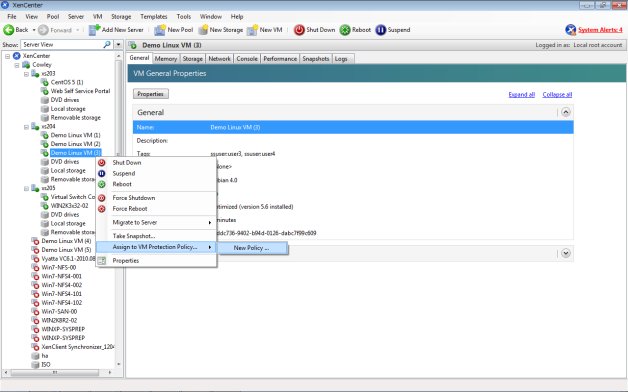This screenshot has width=628, height=392.
Task: Open the File menu
Action: [x=12, y=16]
